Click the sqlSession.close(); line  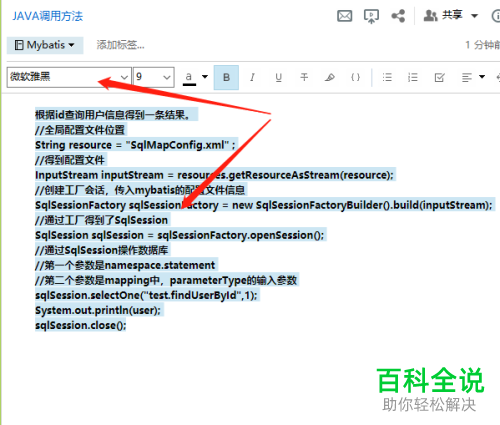coord(81,325)
